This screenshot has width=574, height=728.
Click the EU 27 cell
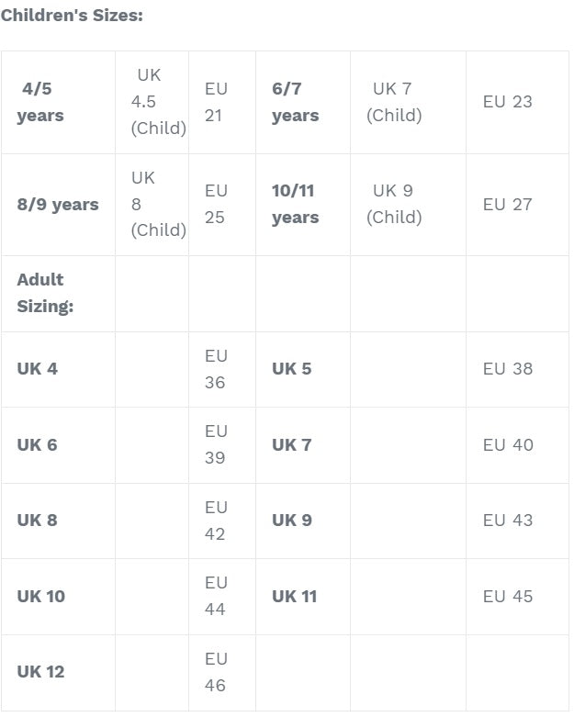click(517, 205)
